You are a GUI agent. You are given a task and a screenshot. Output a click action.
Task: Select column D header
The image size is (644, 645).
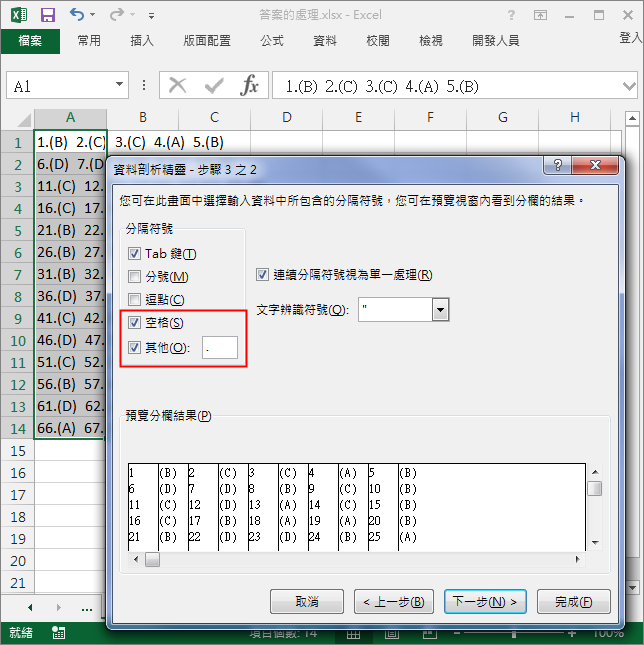click(287, 118)
